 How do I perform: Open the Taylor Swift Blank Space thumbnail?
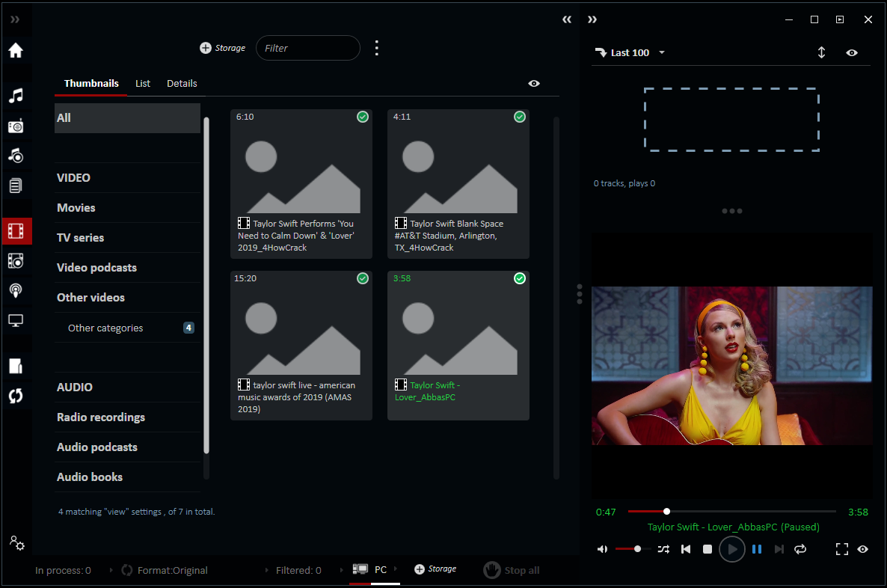[458, 184]
